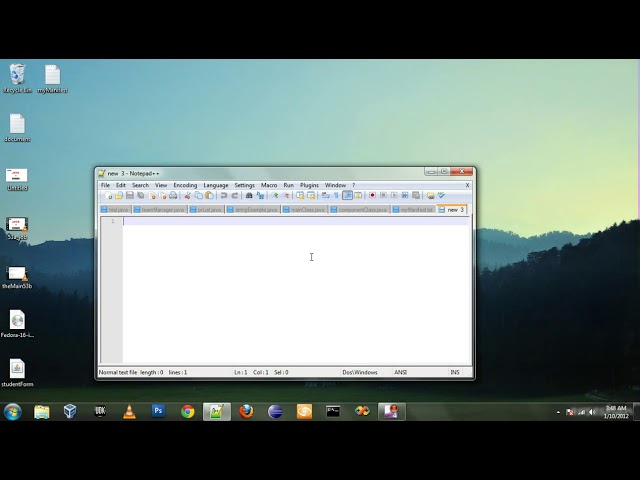The image size is (640, 480).
Task: Click the ANSI encoding status bar entry
Action: (400, 372)
